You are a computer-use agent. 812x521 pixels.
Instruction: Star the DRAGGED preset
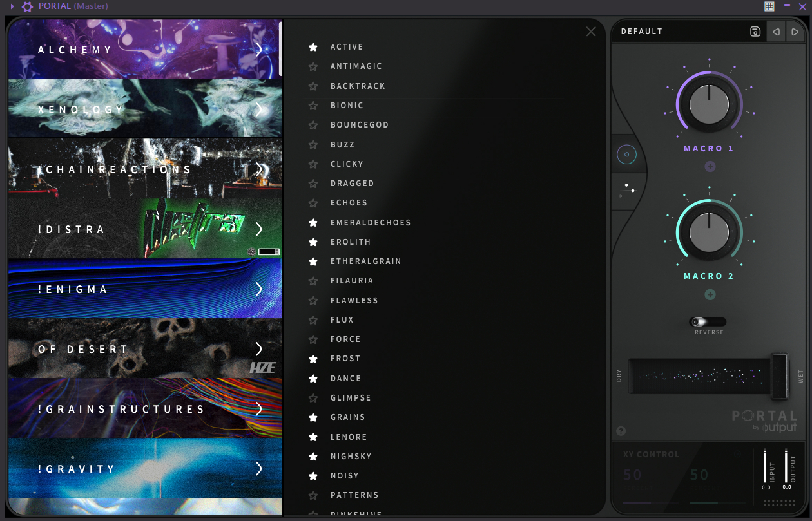tap(313, 183)
